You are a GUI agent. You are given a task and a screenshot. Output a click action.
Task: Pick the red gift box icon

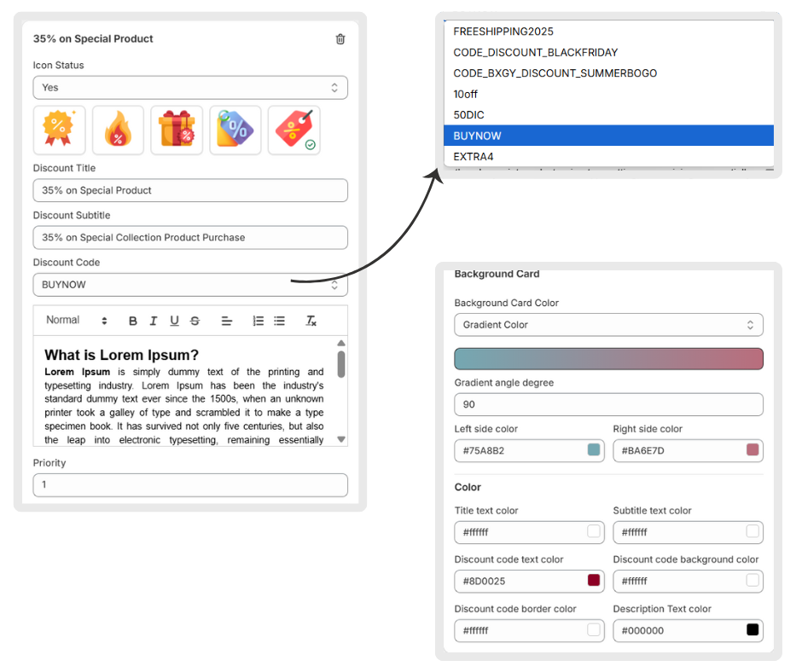coord(177,130)
